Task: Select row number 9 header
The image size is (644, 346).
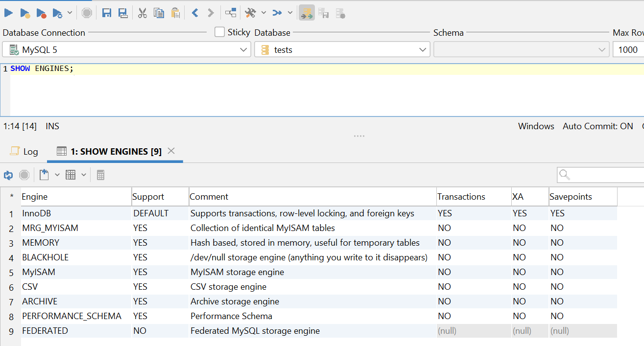Action: (x=11, y=331)
